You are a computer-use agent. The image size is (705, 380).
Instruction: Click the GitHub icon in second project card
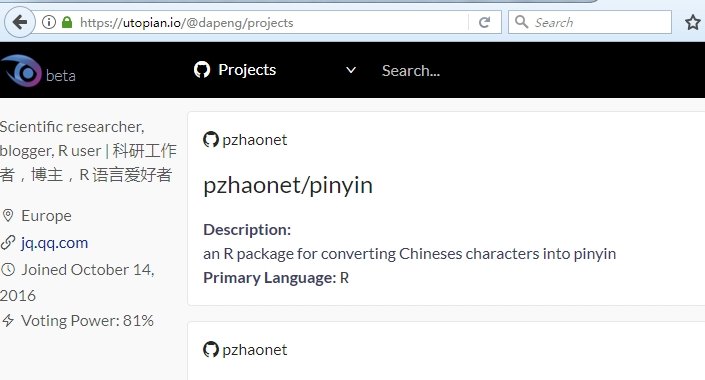(210, 349)
